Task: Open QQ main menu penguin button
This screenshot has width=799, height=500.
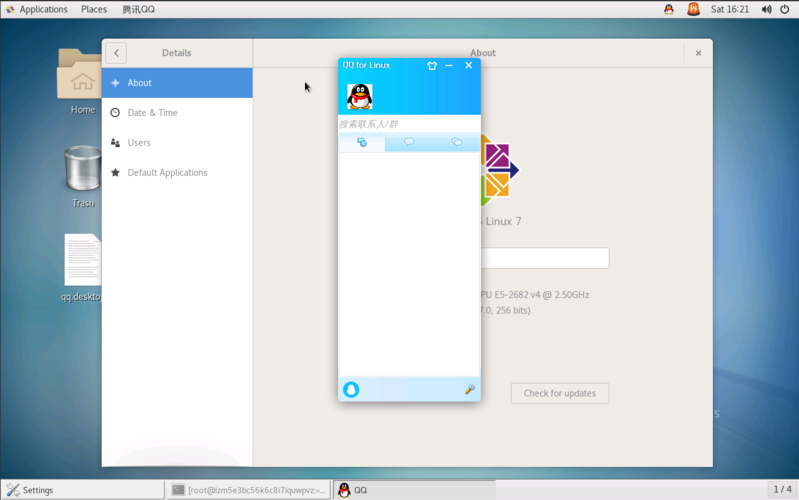Action: point(351,390)
